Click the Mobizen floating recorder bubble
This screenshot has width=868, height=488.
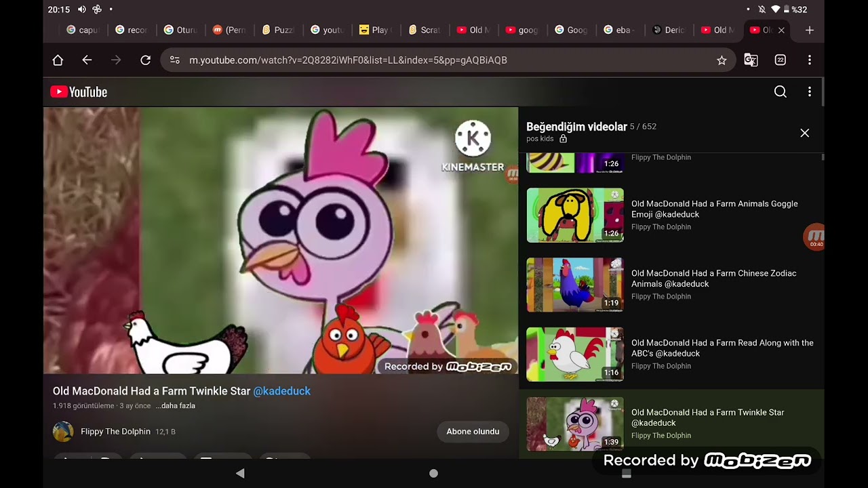814,237
